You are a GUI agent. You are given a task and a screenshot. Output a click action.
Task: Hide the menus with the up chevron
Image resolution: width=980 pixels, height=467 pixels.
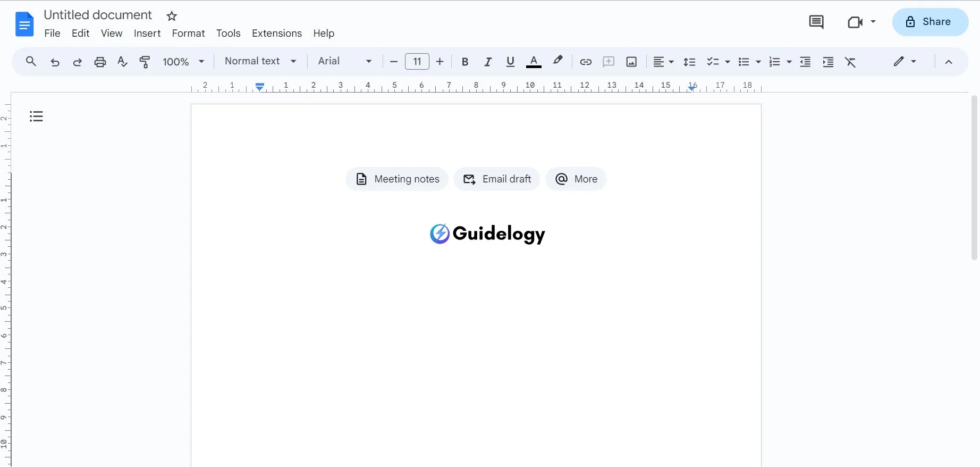(949, 62)
